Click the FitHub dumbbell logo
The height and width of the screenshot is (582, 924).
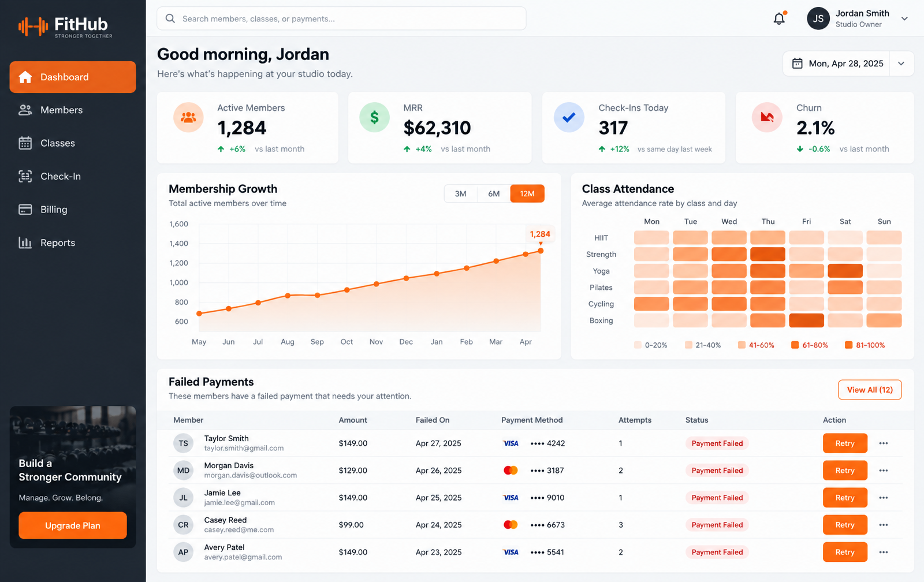click(33, 26)
